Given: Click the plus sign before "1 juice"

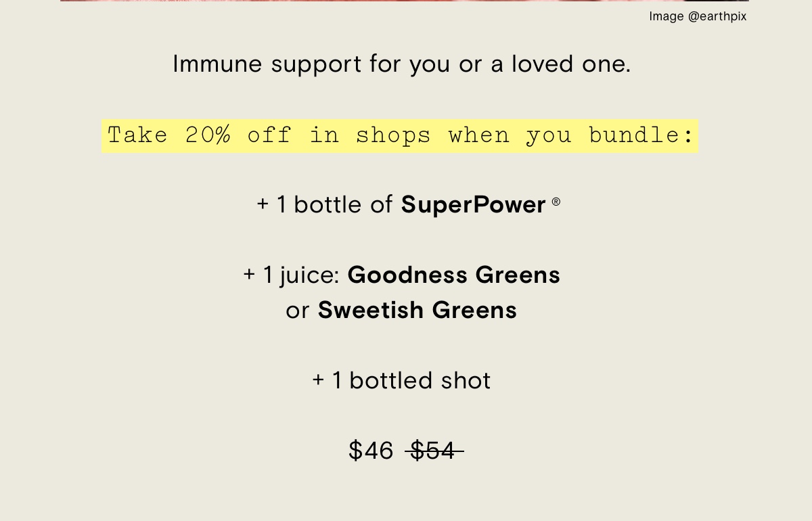Looking at the screenshot, I should (x=249, y=274).
